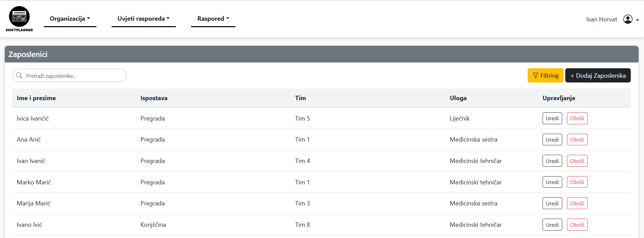This screenshot has height=238, width=644.
Task: Click the Ivan Horvat user name
Action: (601, 19)
